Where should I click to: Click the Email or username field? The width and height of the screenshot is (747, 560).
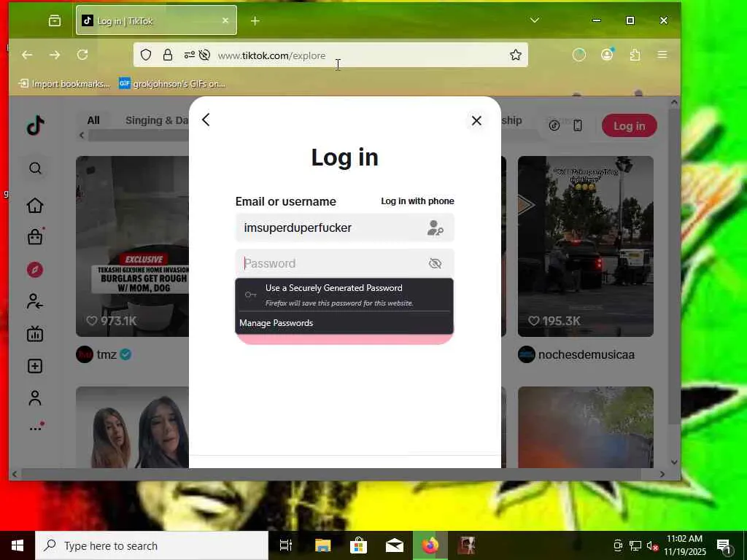click(344, 227)
